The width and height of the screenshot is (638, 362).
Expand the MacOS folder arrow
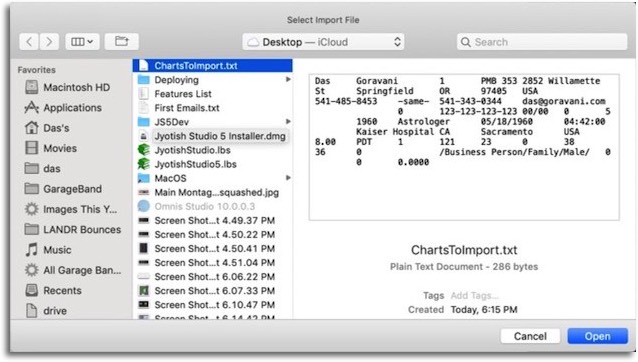tap(288, 178)
